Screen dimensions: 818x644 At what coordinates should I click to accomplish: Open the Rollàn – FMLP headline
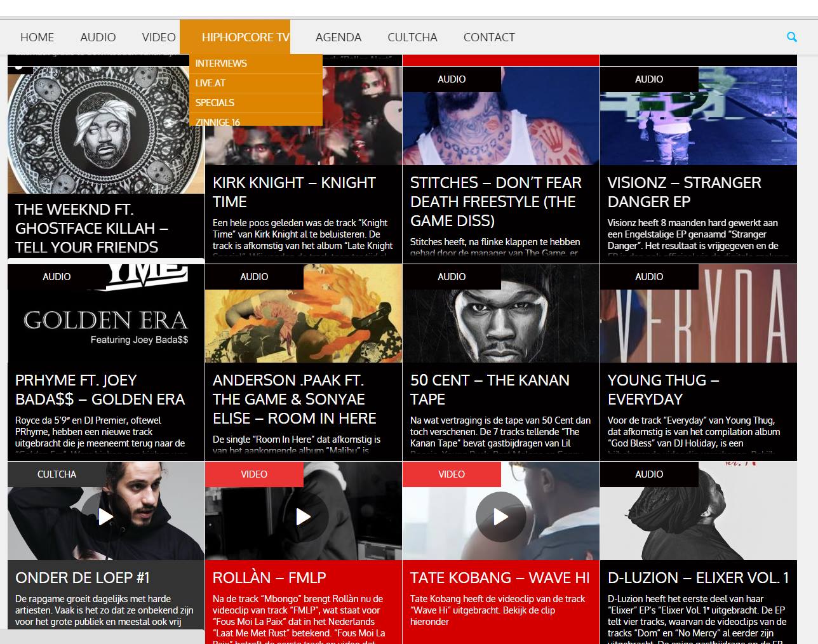[x=269, y=577]
